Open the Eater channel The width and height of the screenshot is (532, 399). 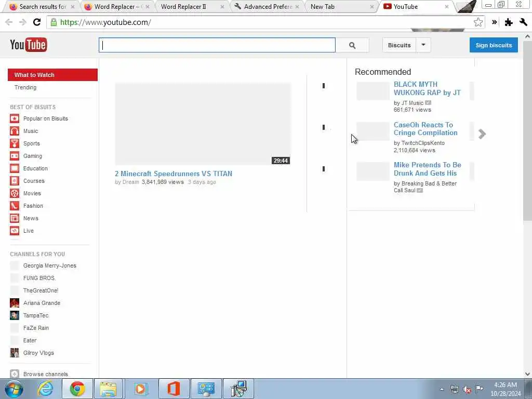point(30,340)
